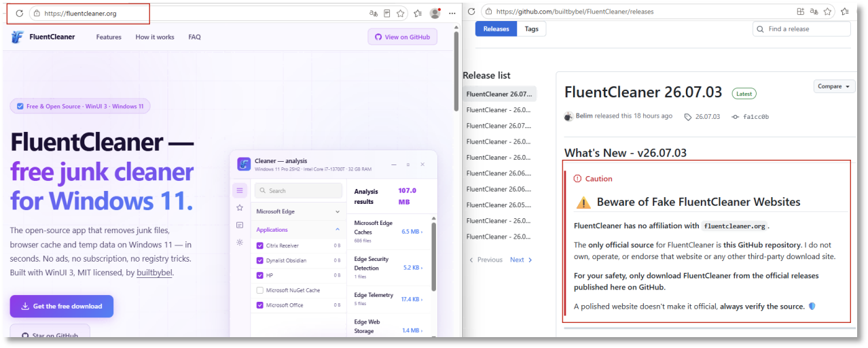Image resolution: width=868 pixels, height=348 pixels.
Task: Open the Compare dropdown
Action: (835, 86)
